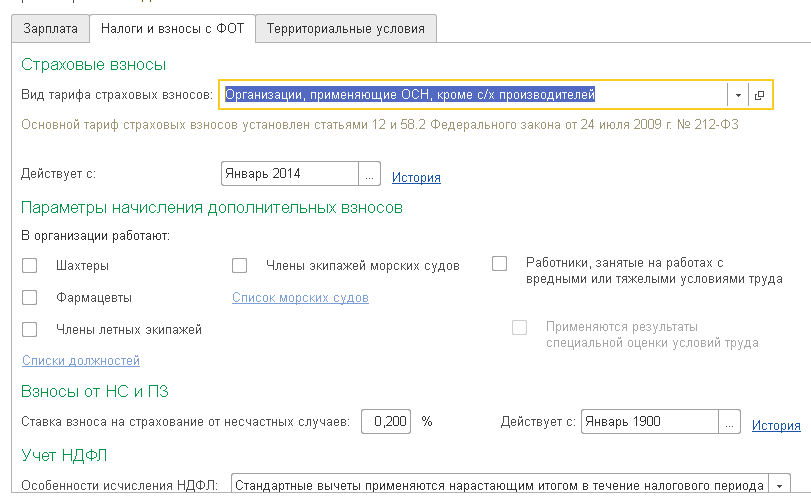This screenshot has height=500, width=811.
Task: Enable workers with harmful conditions checkbox
Action: pyautogui.click(x=500, y=263)
